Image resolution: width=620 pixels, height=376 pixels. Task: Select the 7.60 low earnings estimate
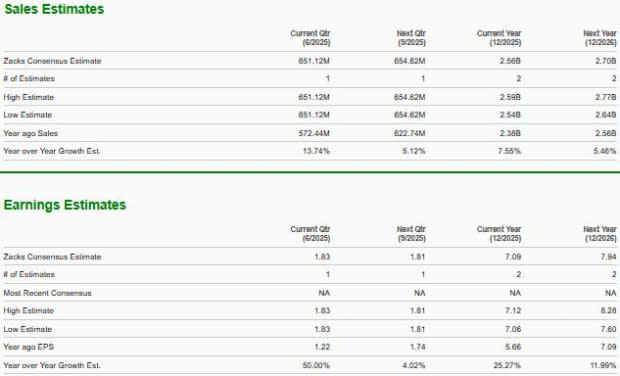point(609,329)
